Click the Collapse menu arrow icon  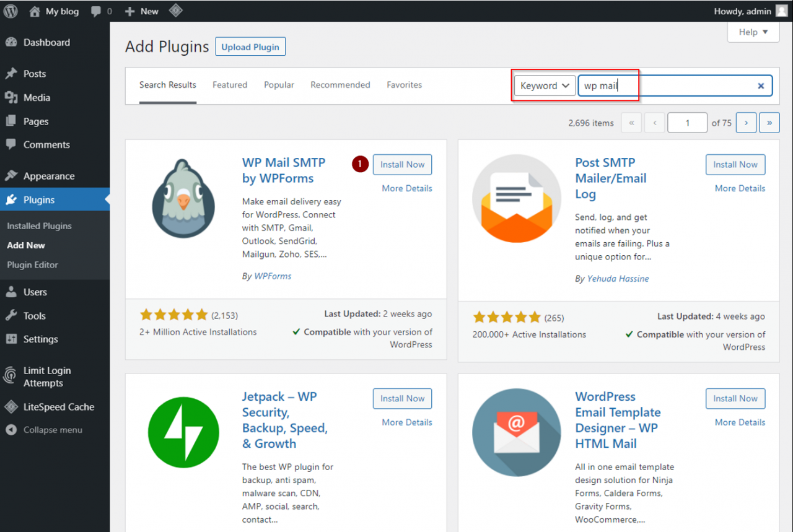11,430
